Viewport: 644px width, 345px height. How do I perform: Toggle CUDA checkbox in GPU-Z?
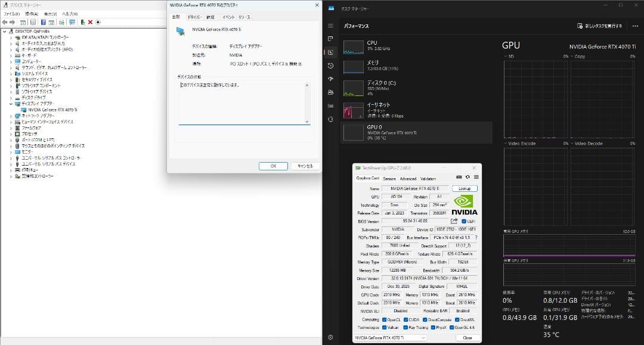[x=405, y=319]
